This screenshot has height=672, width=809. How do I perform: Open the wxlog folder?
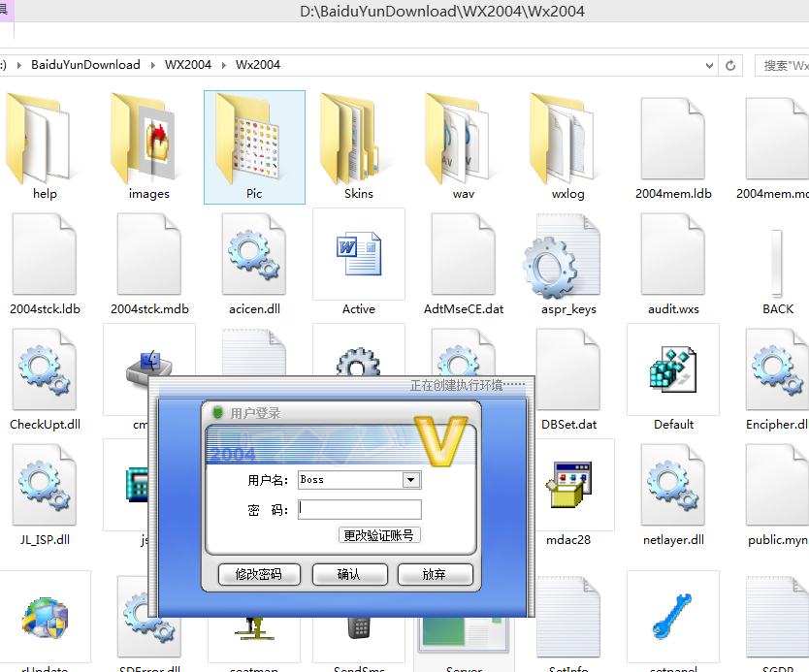pyautogui.click(x=567, y=143)
